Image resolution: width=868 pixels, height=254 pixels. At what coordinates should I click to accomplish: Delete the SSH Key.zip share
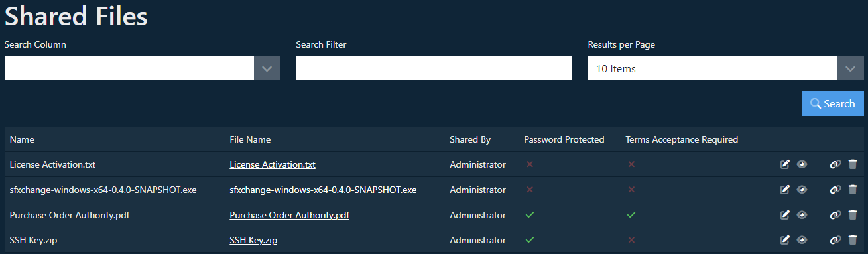853,240
